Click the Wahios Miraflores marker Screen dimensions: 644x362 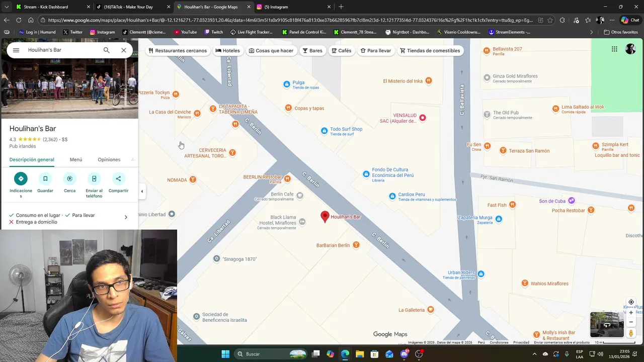525,283
